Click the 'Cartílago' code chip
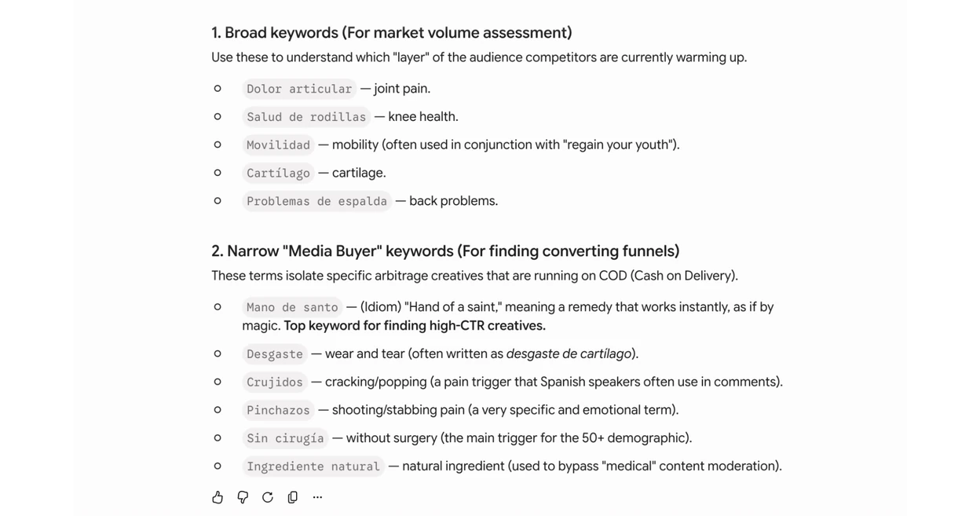980x516 pixels. pos(278,173)
